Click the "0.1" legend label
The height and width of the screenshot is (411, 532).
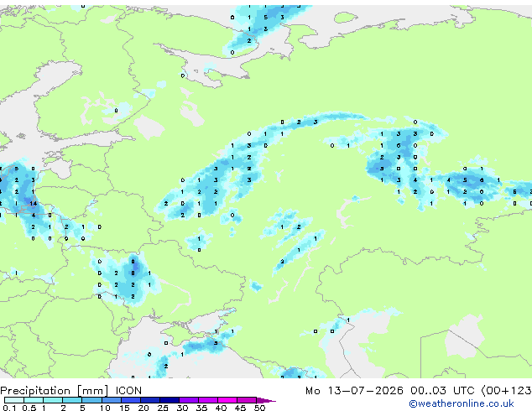[x=9, y=408]
